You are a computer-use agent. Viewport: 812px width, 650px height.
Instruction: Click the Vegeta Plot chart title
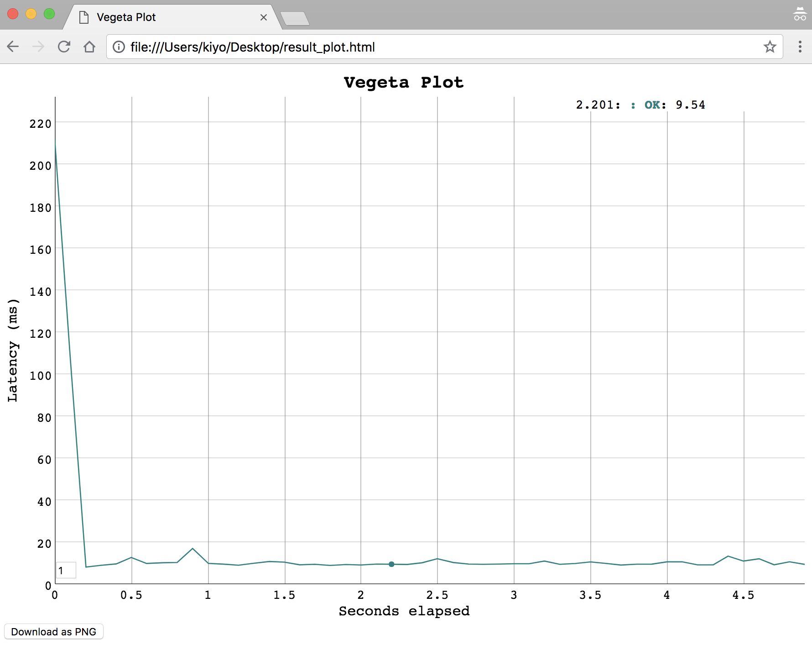404,83
